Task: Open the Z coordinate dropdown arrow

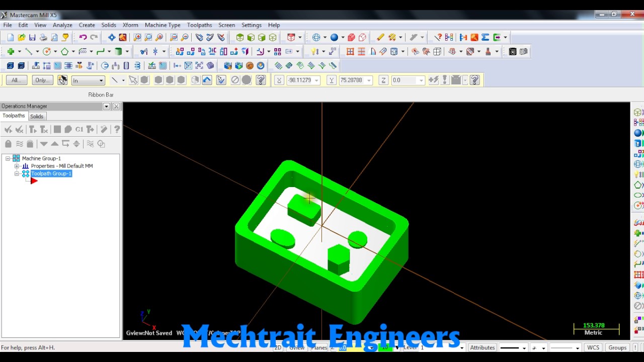Action: click(x=421, y=80)
